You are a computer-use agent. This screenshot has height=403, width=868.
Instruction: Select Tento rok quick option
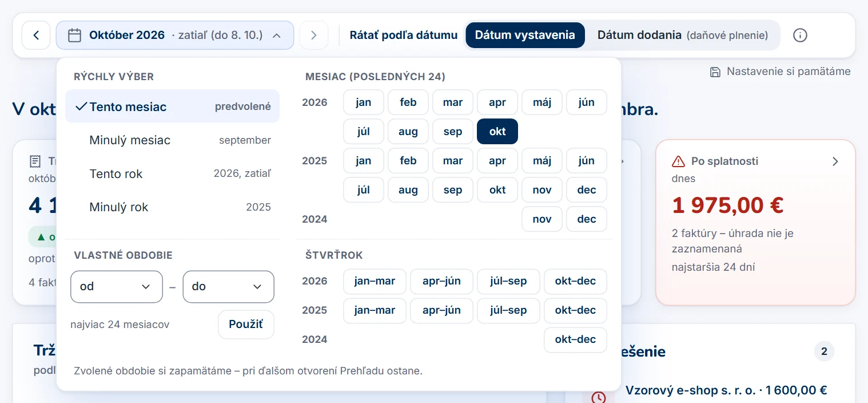(x=172, y=173)
